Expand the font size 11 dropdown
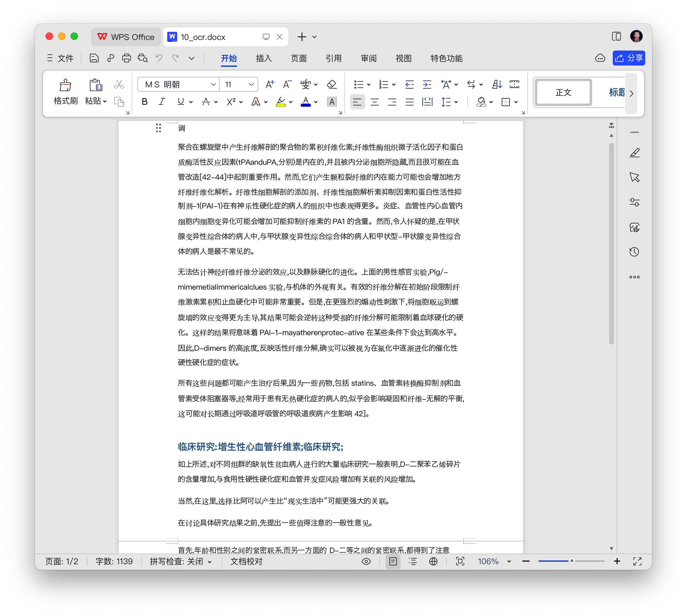This screenshot has width=687, height=616. tap(251, 84)
